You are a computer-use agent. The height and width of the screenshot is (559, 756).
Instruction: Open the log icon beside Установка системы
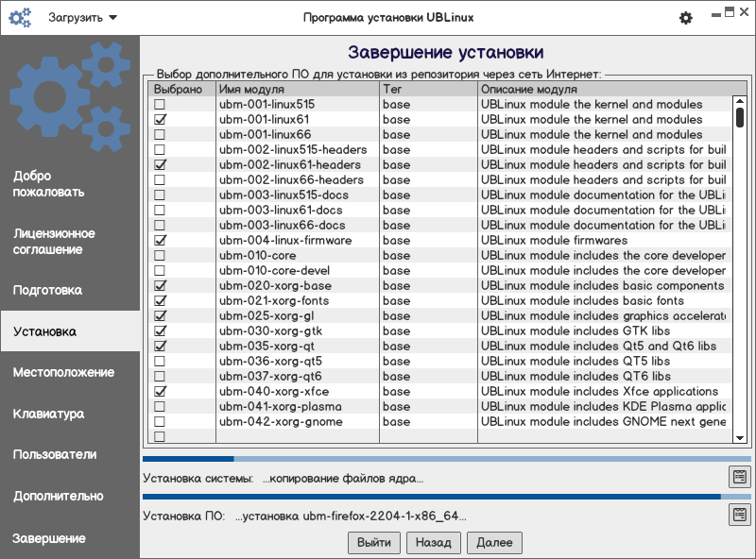pos(738,477)
